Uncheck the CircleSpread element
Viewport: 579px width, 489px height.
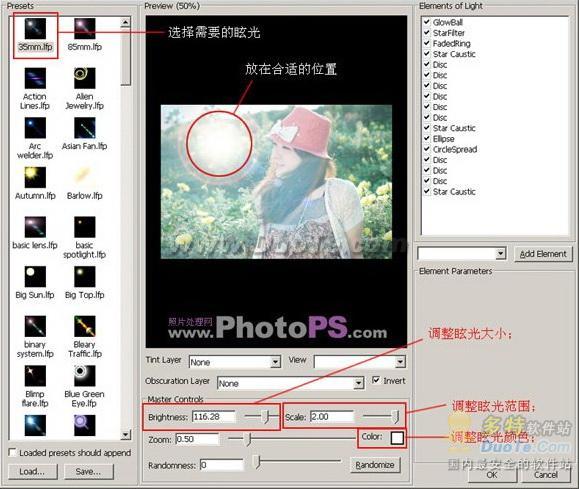click(x=426, y=149)
